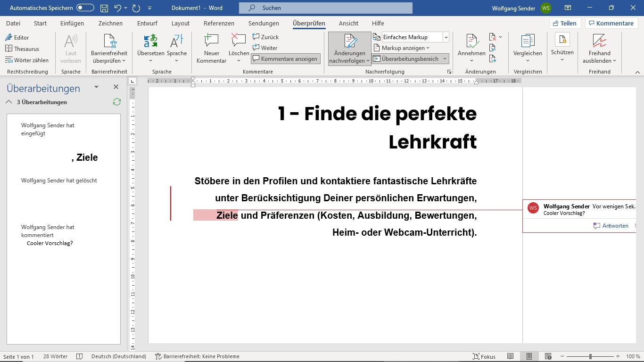This screenshot has width=644, height=362.
Task: Open the Einfügen ribbon tab
Action: click(x=72, y=23)
